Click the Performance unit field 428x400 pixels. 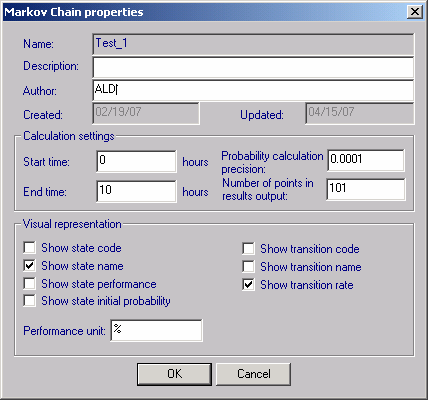point(156,330)
